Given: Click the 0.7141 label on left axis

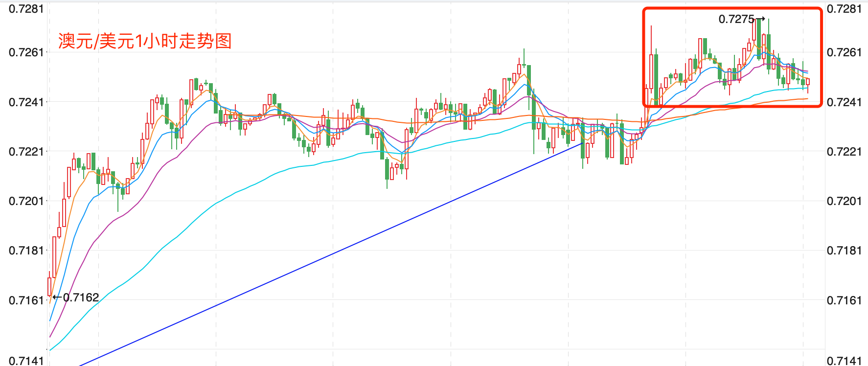Looking at the screenshot, I should [x=26, y=361].
